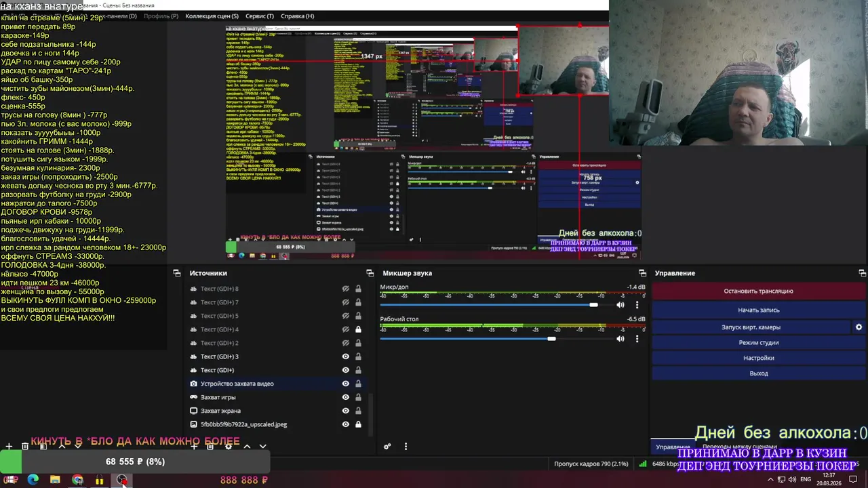
Task: Open Windows notification center icon
Action: pyautogui.click(x=854, y=479)
